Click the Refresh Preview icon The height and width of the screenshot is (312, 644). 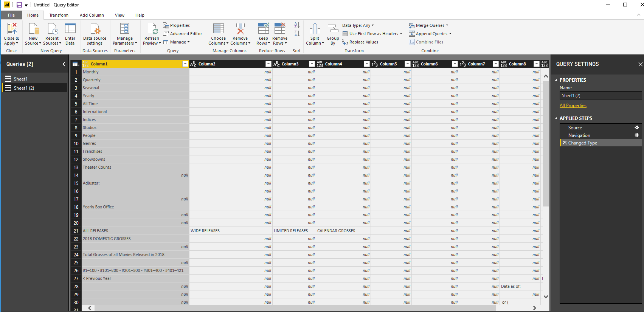(152, 29)
